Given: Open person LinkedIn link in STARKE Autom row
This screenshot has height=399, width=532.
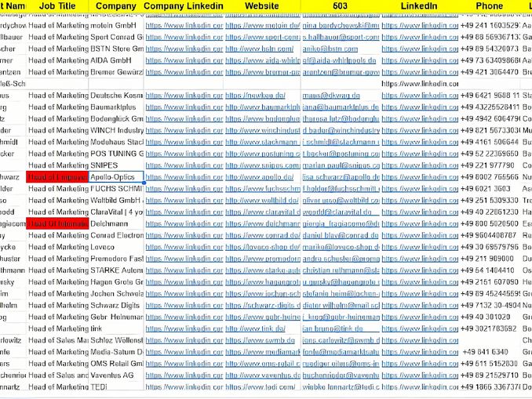Looking at the screenshot, I should click(x=420, y=270).
